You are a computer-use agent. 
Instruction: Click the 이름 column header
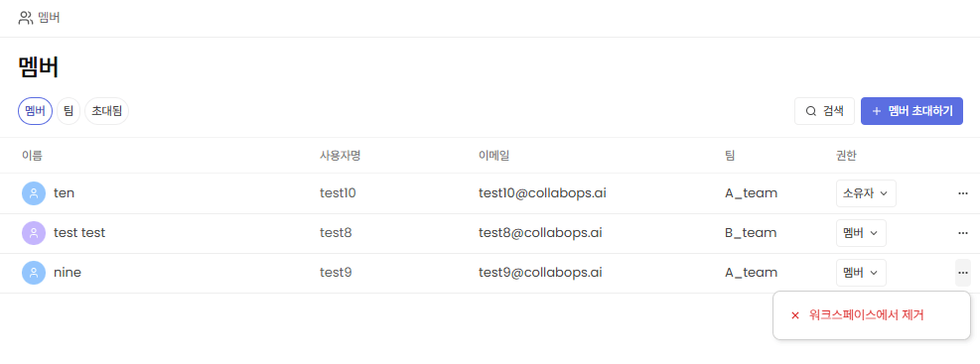[x=32, y=156]
